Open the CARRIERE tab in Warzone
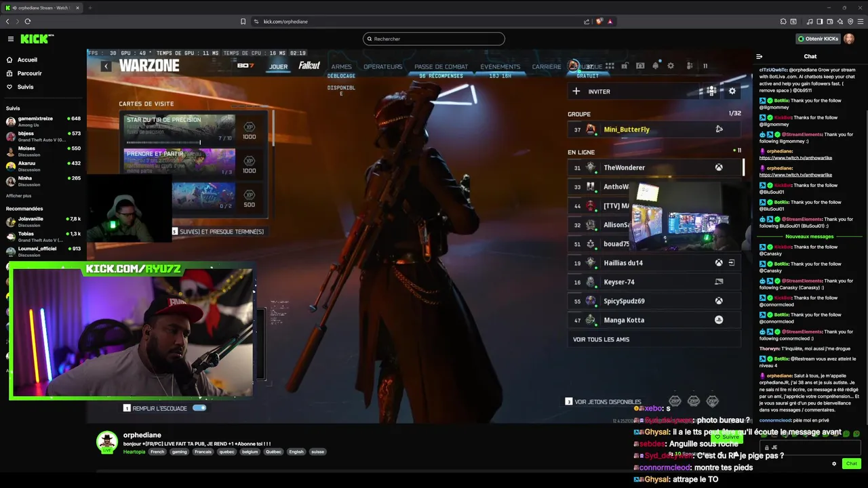The height and width of the screenshot is (488, 868). [547, 66]
